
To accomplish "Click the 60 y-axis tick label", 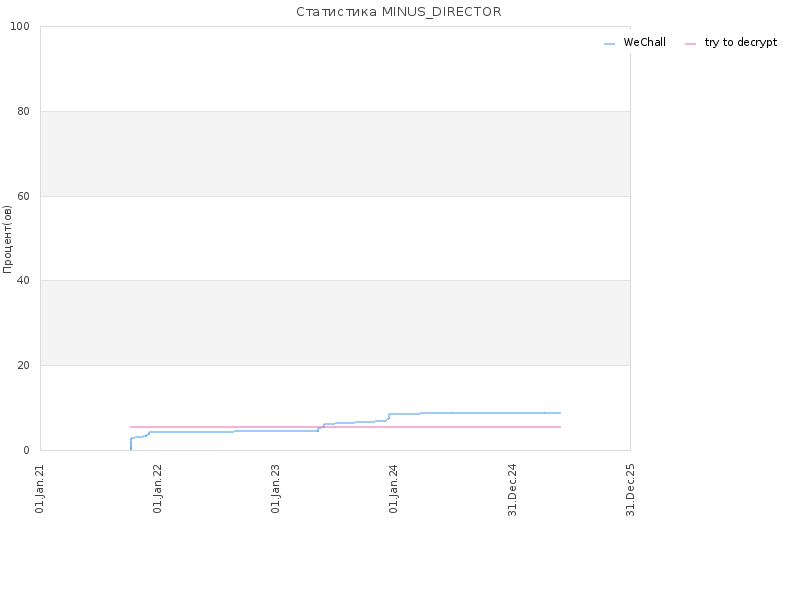I will tap(23, 196).
